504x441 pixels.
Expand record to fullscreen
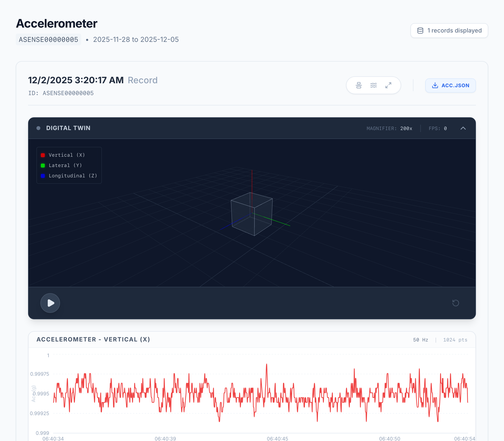click(388, 85)
